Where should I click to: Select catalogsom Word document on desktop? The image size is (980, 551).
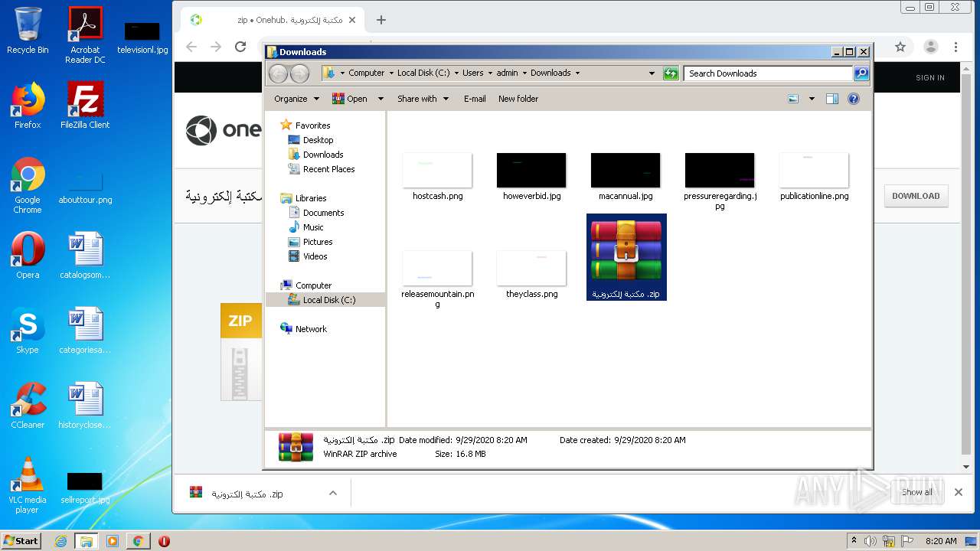coord(85,256)
